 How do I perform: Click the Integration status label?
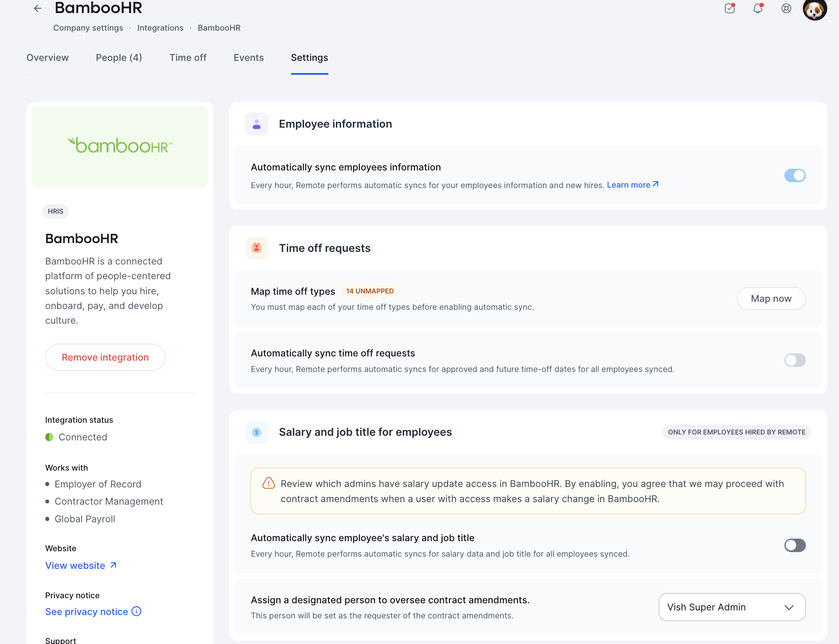coord(79,420)
